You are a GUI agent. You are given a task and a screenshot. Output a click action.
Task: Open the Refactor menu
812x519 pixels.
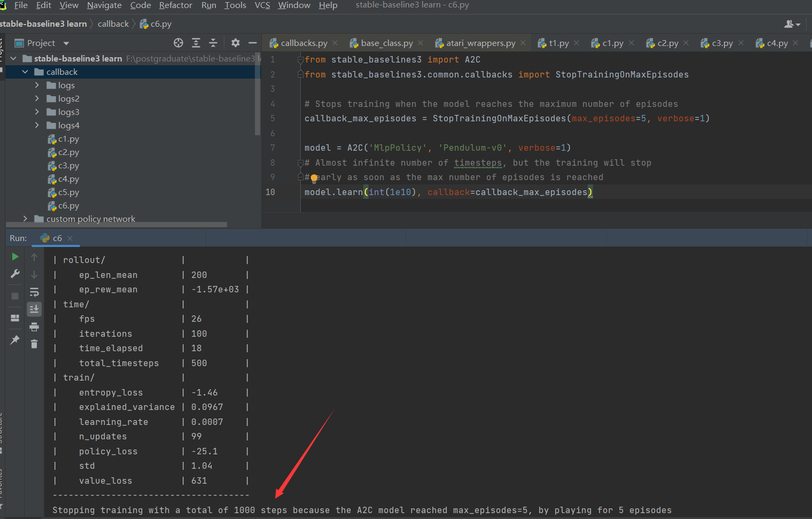tap(175, 5)
